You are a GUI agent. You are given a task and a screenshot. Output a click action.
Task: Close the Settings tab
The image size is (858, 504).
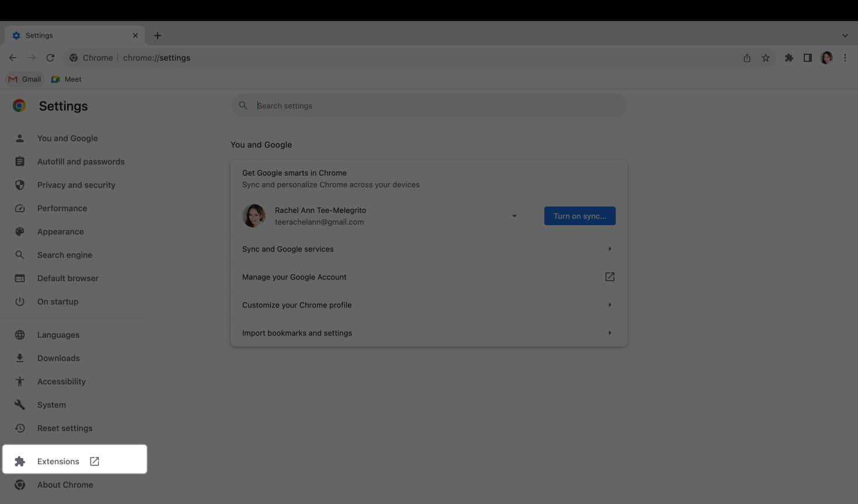(x=135, y=36)
